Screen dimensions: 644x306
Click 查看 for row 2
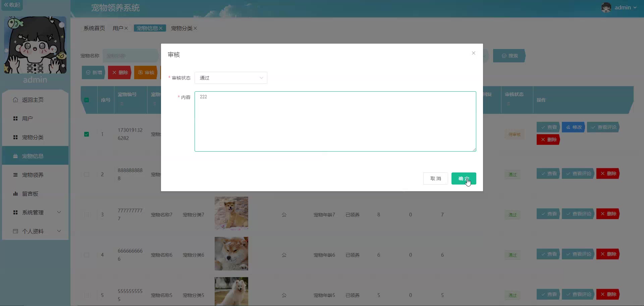[x=548, y=173]
